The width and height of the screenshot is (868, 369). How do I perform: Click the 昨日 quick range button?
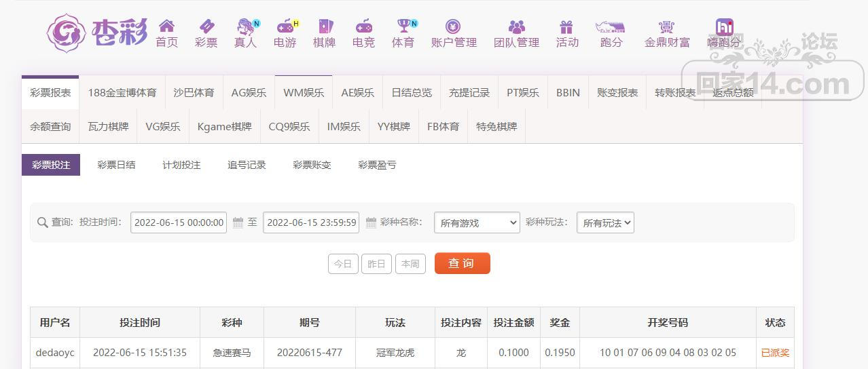pyautogui.click(x=376, y=264)
